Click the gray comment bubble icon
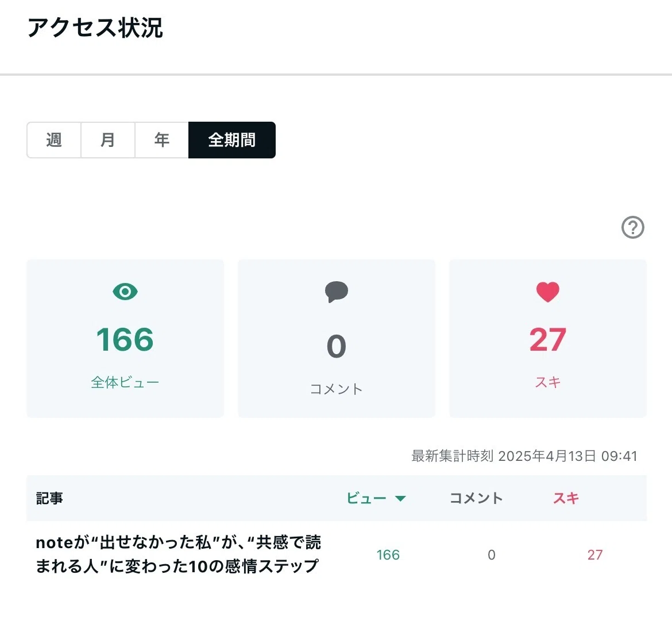 tap(337, 292)
